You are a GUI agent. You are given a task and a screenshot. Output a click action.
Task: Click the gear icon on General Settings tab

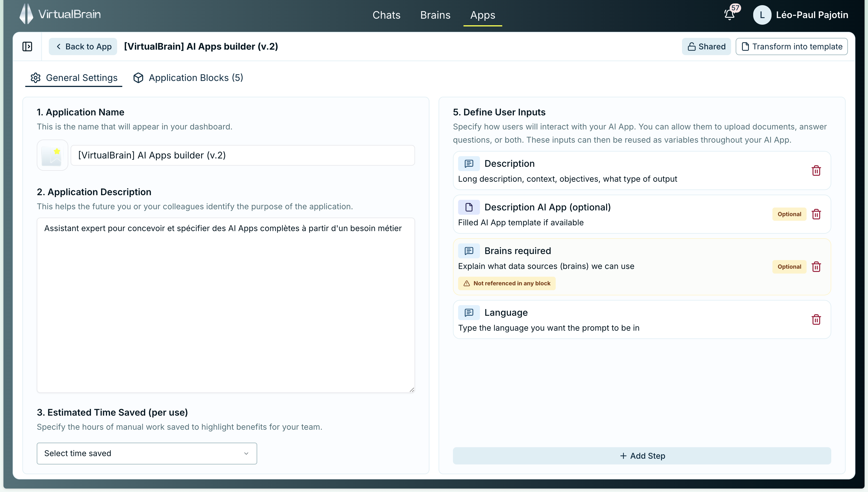36,78
